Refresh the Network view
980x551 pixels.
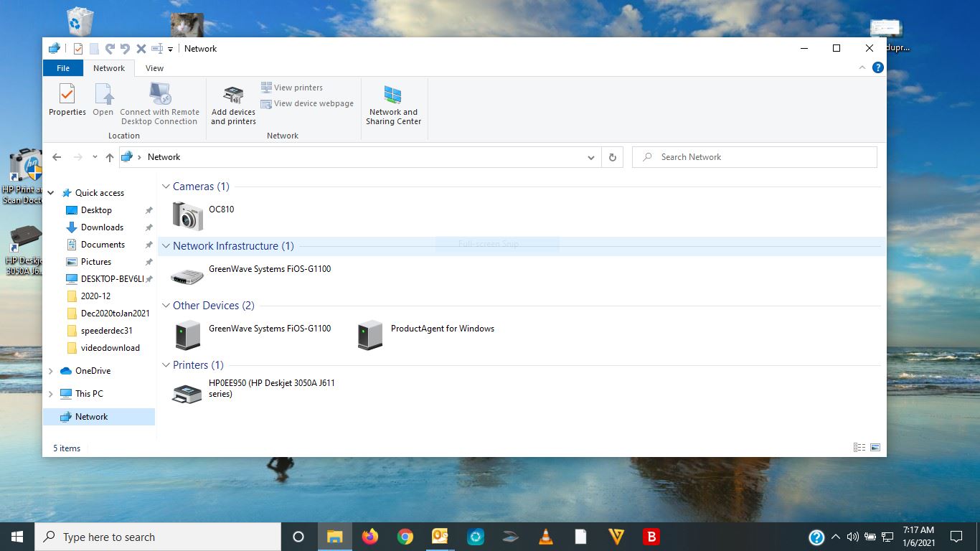tap(612, 157)
